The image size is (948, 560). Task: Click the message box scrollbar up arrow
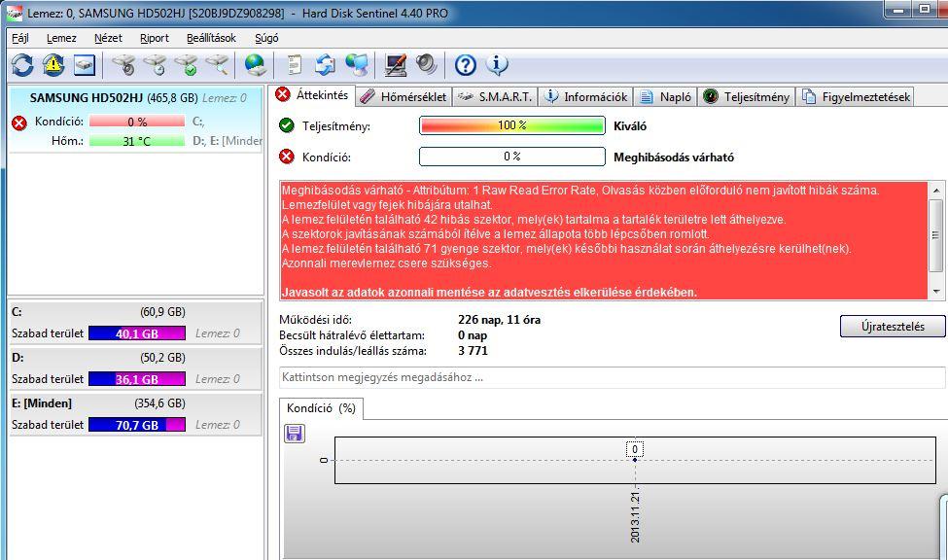coord(936,190)
